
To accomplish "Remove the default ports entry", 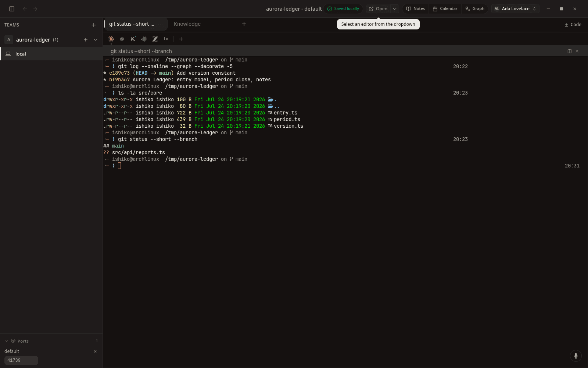I will coord(95,351).
